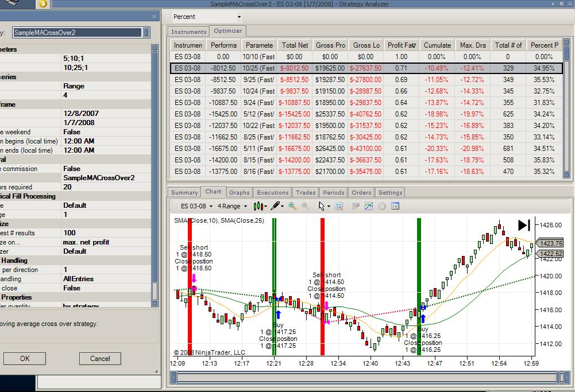
Task: Click the greyed strategies dollar icon
Action: (382, 206)
